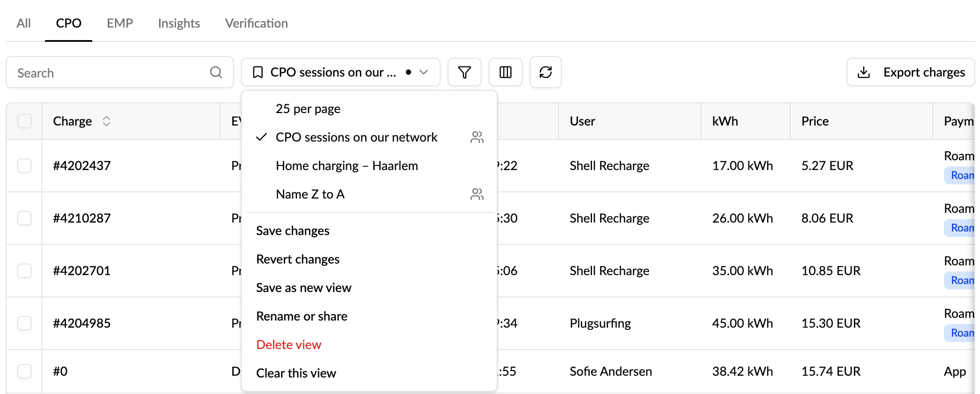This screenshot has width=980, height=394.
Task: Select the Home charging – Haarlem view
Action: (347, 166)
